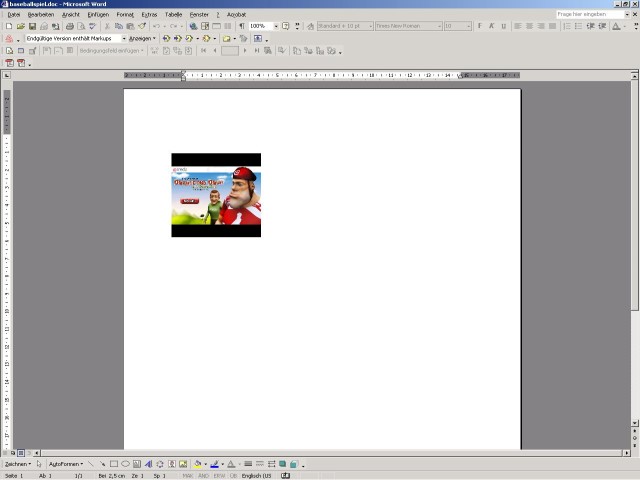Screen dimensions: 640x480
Task: Run spelling and grammar check icon
Action: tap(93, 26)
